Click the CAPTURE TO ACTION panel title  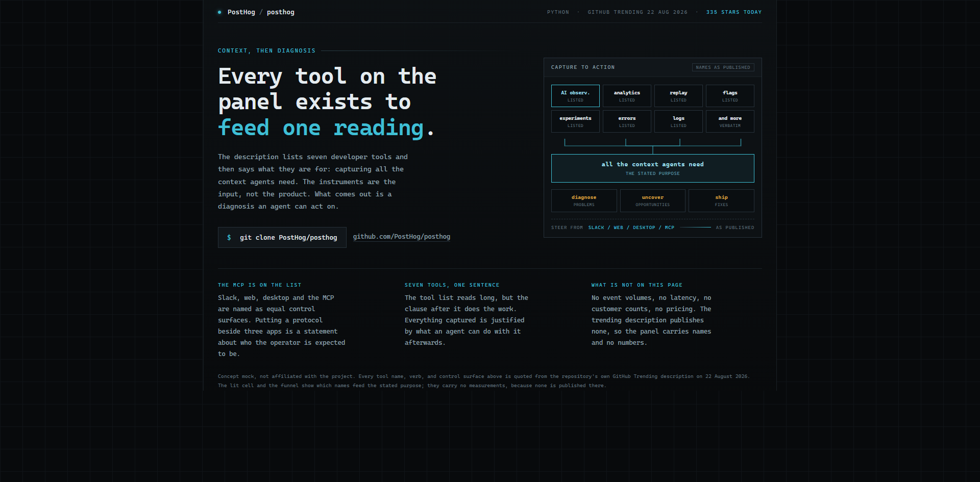coord(583,67)
